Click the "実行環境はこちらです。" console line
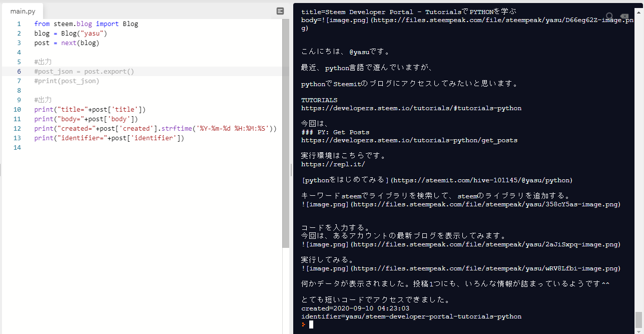This screenshot has width=644, height=334. 344,156
